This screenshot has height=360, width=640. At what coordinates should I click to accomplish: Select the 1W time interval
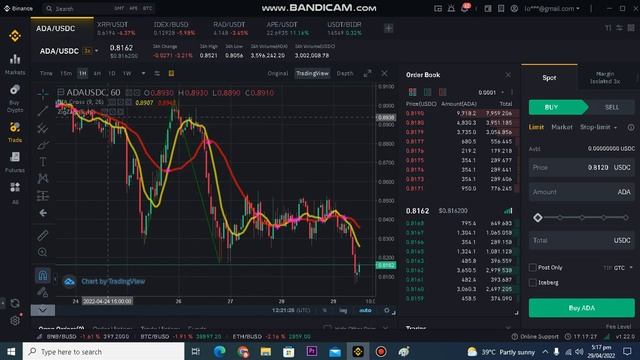tap(127, 73)
